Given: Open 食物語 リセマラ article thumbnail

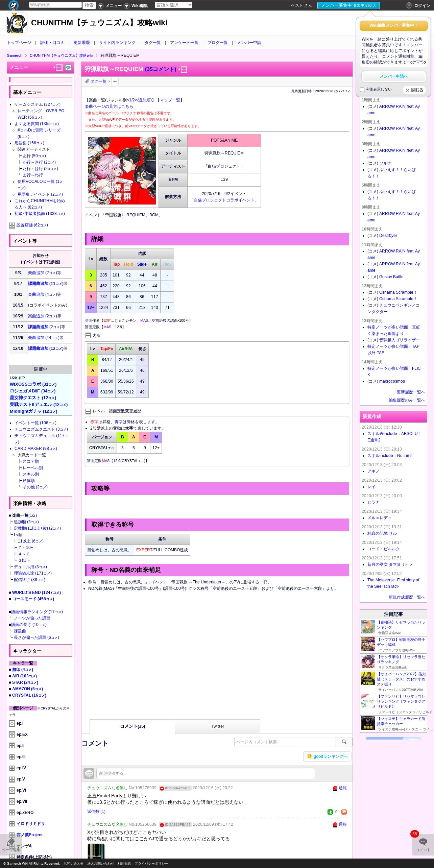Looking at the screenshot, I should coord(368,627).
